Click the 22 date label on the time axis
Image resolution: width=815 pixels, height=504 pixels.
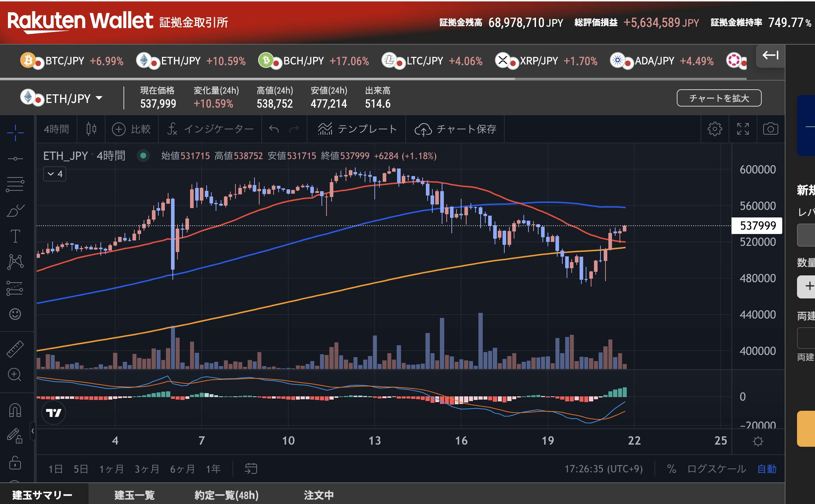click(634, 441)
